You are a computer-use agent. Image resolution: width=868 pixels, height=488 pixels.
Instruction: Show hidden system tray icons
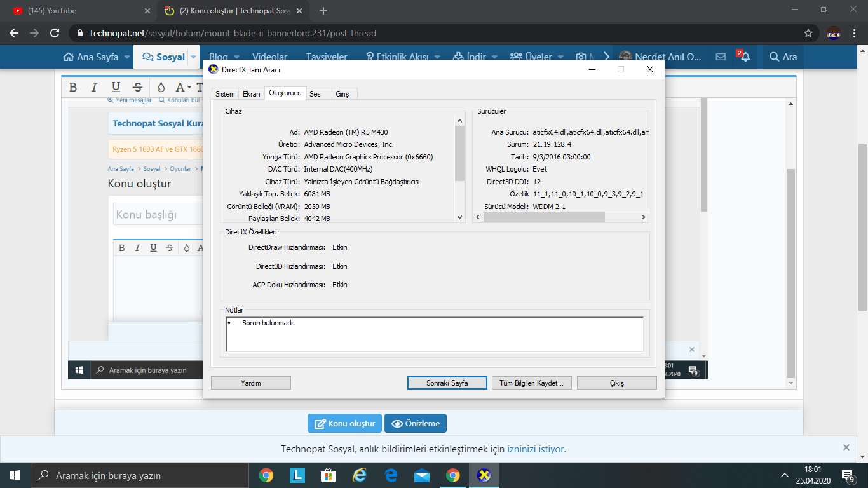[x=785, y=475]
